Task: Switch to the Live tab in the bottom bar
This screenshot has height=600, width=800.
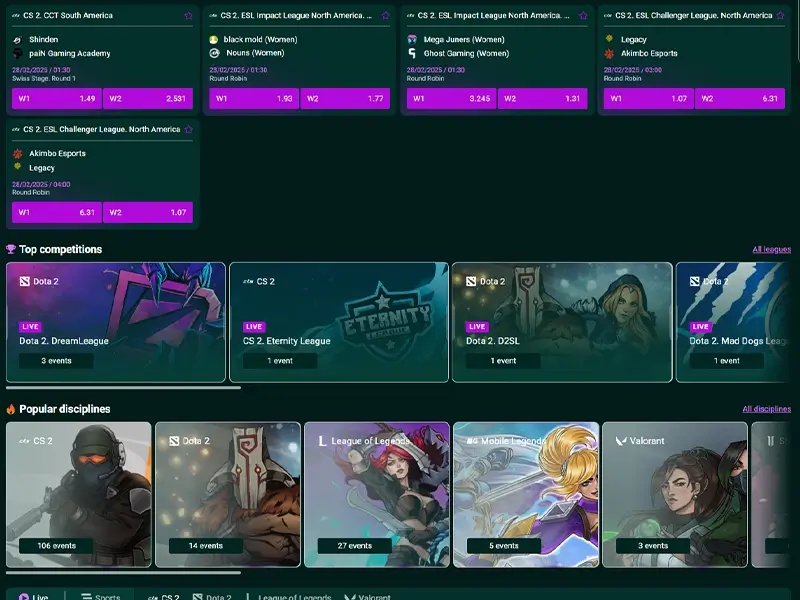Action: (34, 596)
